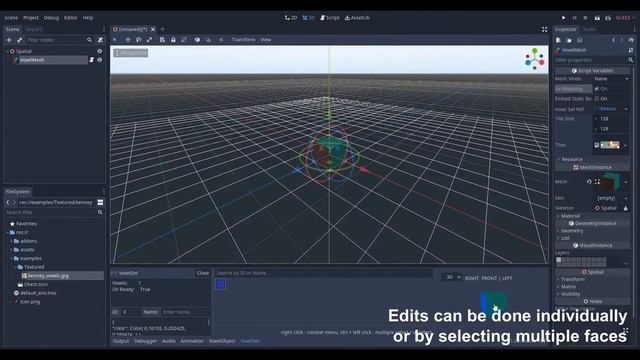Open renderer GLES3 dropdown
The image size is (640, 360).
coord(625,18)
